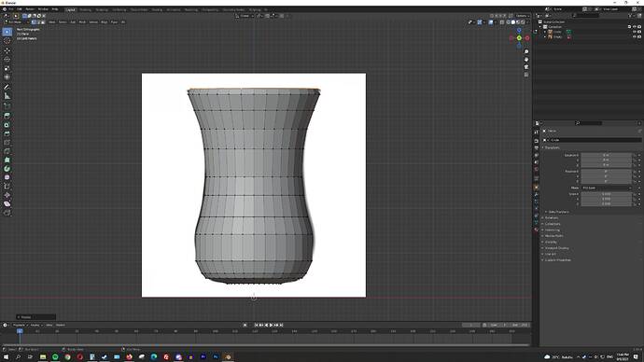Select the Select Box tool
The image size is (644, 362).
7,32
